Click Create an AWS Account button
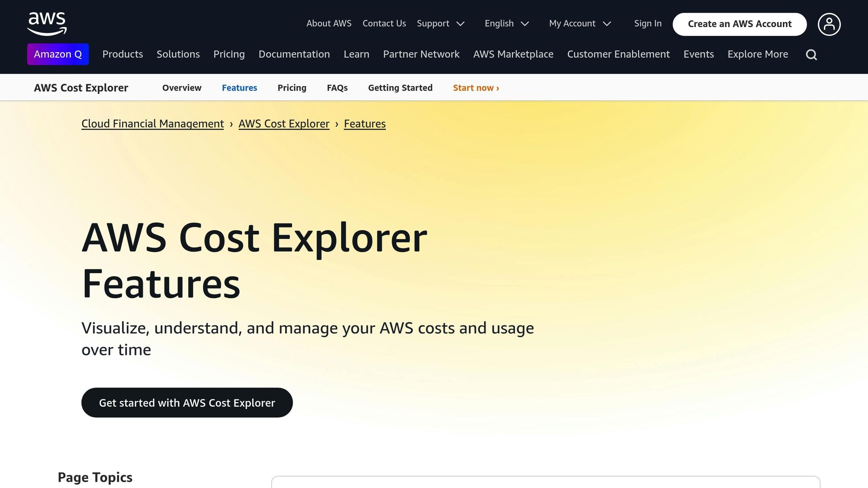The image size is (868, 488). click(740, 24)
